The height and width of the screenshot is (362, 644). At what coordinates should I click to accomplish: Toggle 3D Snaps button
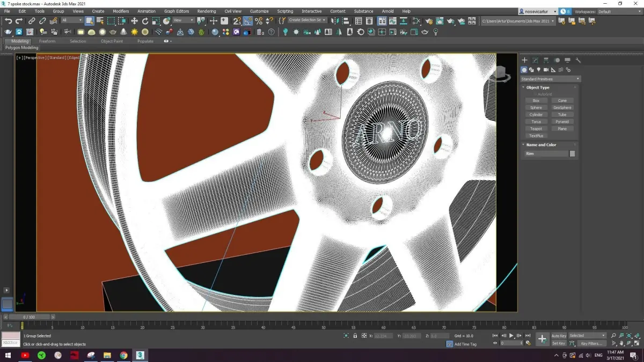tap(237, 21)
